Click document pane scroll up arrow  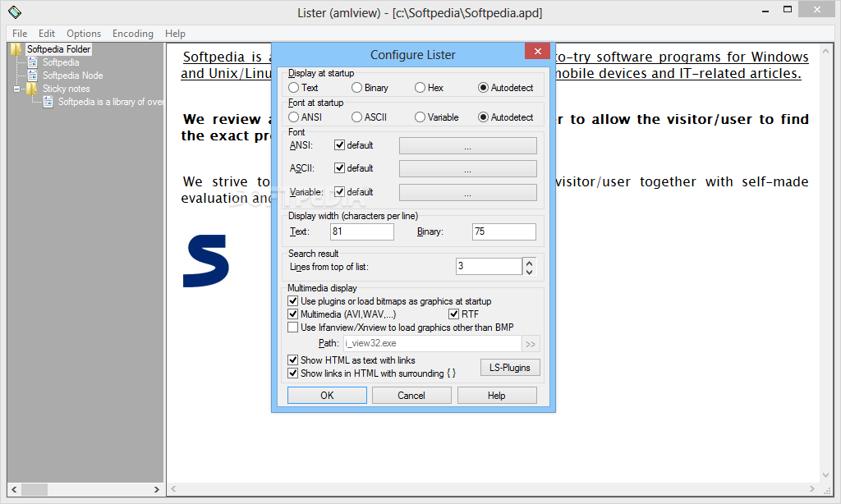(826, 52)
